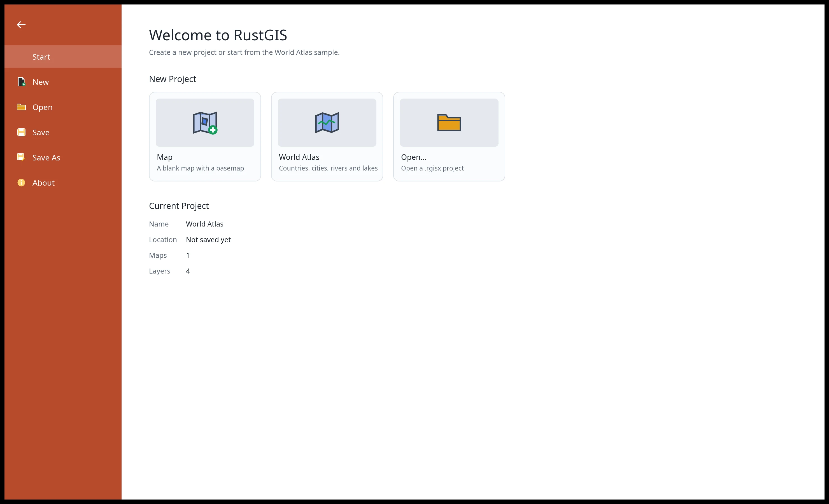
Task: Click the New document icon in sidebar
Action: coord(21,82)
